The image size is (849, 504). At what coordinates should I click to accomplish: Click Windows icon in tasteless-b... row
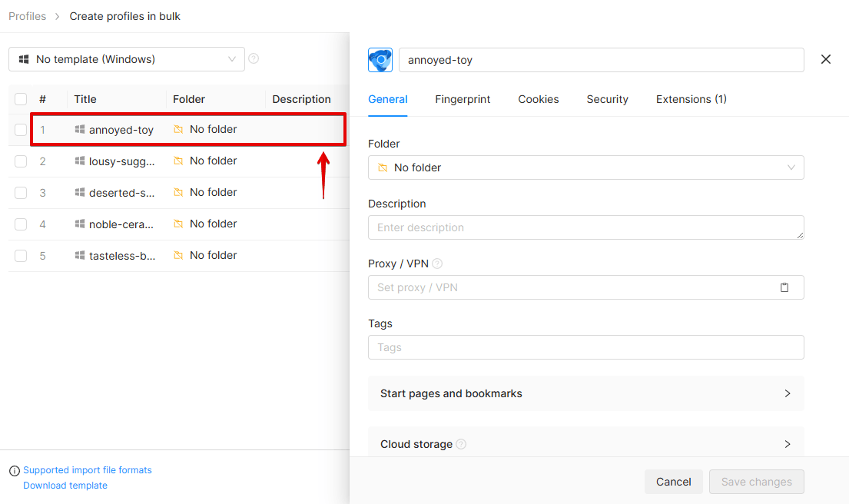(x=80, y=255)
